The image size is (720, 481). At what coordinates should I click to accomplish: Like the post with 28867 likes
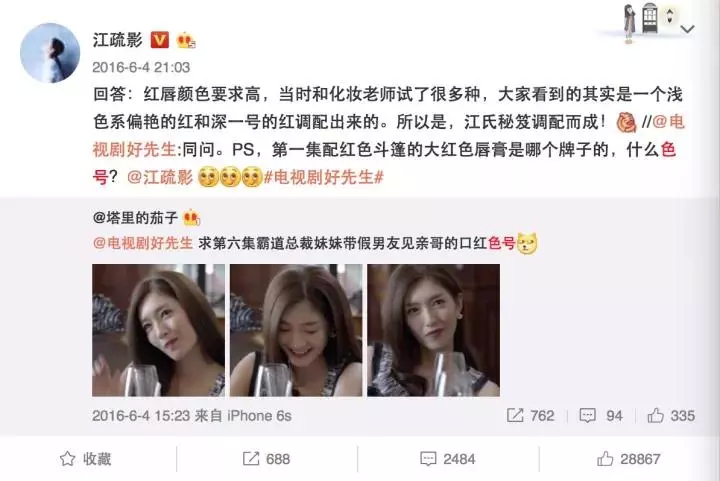[605, 459]
